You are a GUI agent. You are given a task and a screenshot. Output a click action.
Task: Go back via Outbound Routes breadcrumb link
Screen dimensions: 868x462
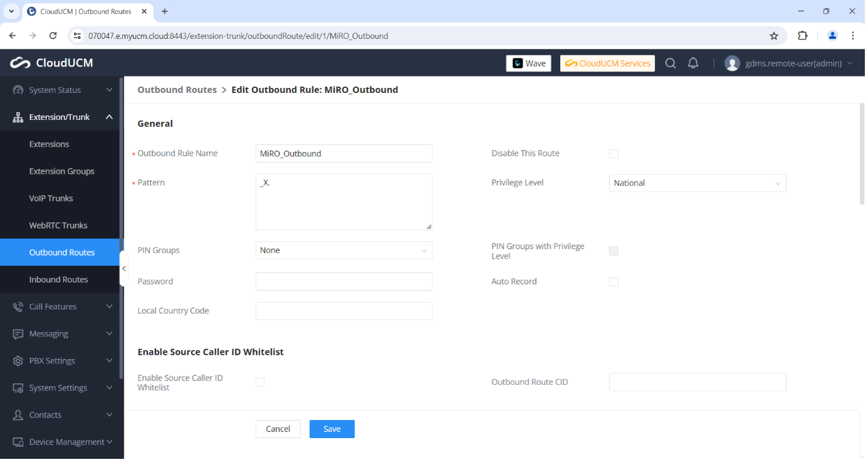click(177, 90)
